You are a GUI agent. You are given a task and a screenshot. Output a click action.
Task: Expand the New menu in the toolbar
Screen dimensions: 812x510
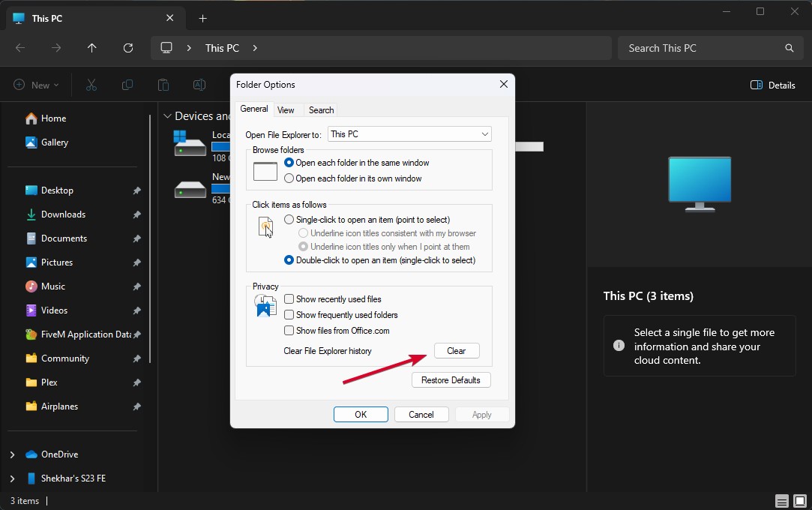[36, 85]
